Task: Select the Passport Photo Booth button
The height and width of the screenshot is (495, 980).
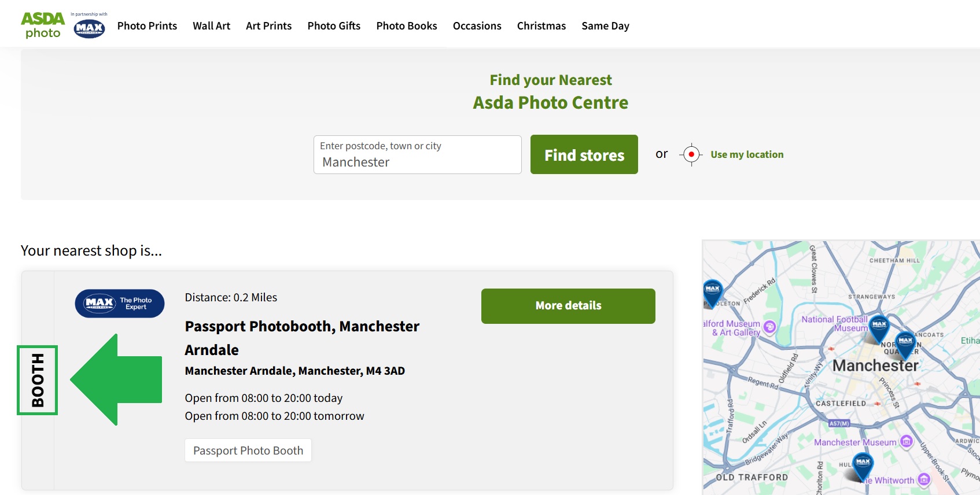Action: coord(248,450)
